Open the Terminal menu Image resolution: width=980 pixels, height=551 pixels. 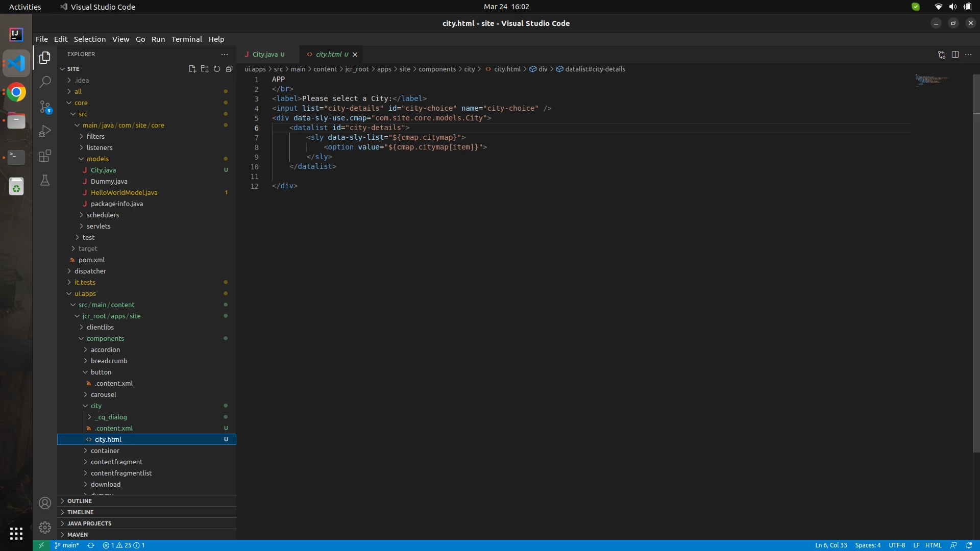(186, 39)
